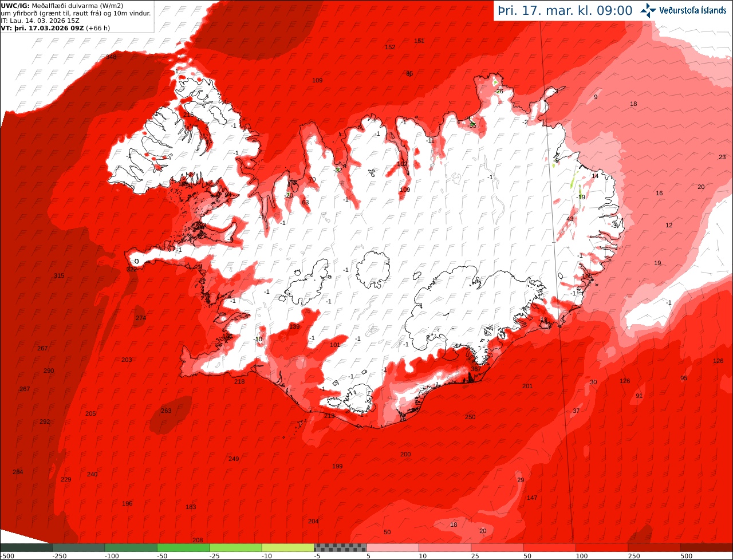Pick the 50 to 100 red legend segment

549,547
